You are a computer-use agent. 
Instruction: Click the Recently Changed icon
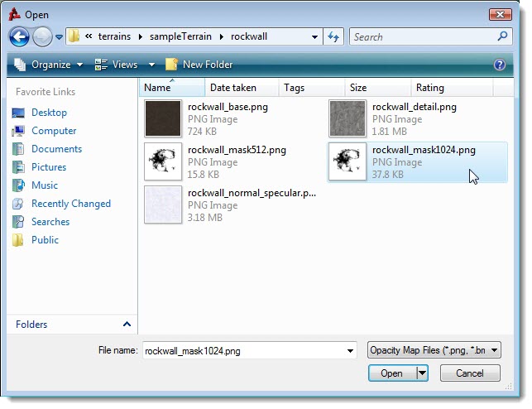click(x=17, y=204)
